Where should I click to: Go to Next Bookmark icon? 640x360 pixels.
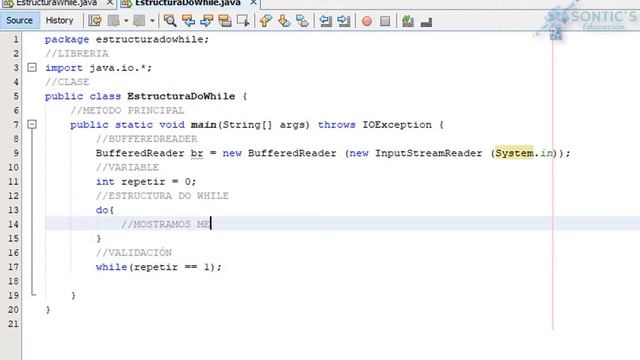[x=284, y=20]
